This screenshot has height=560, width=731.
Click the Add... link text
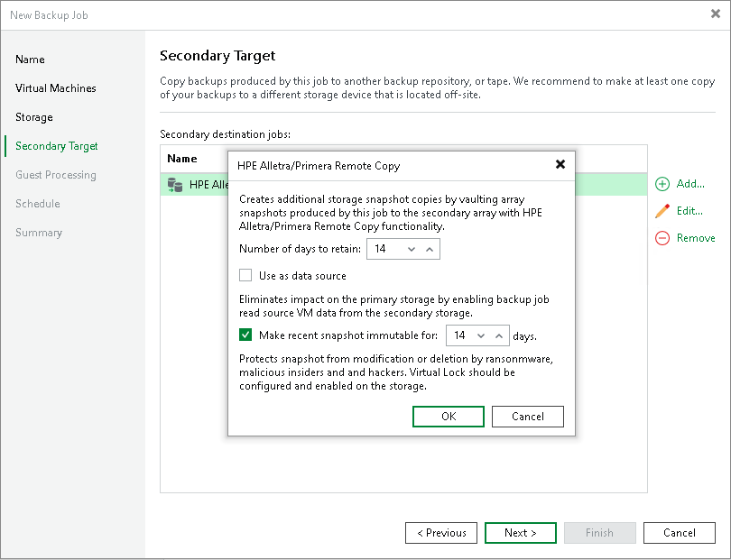690,184
